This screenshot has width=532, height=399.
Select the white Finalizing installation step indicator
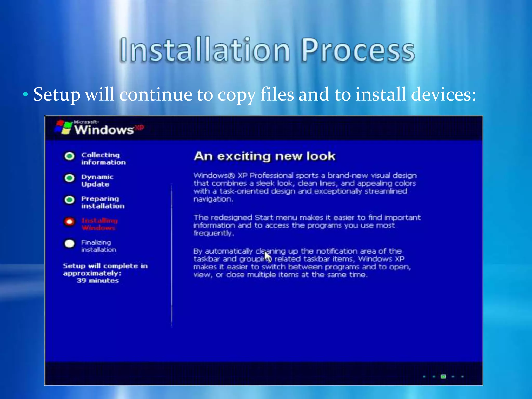(69, 244)
